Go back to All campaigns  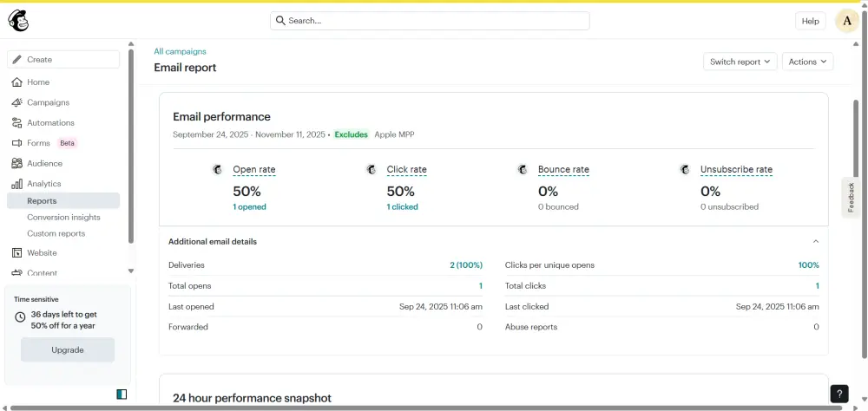point(180,51)
